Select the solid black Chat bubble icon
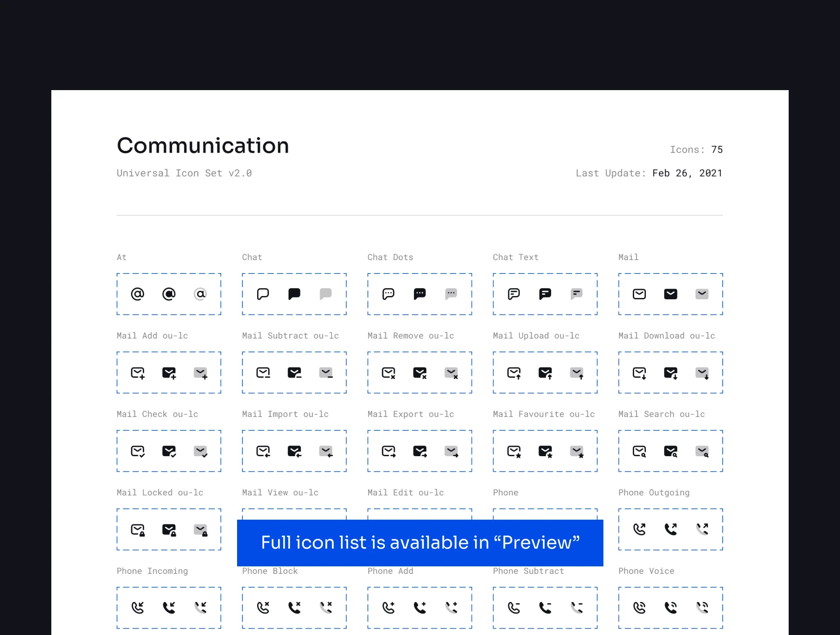This screenshot has height=635, width=840. pyautogui.click(x=294, y=294)
